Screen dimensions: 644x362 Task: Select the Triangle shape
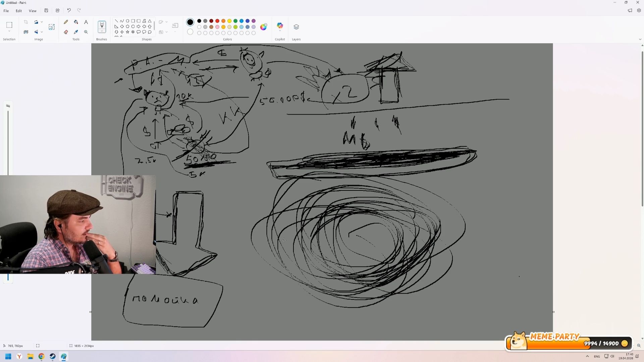point(150,21)
